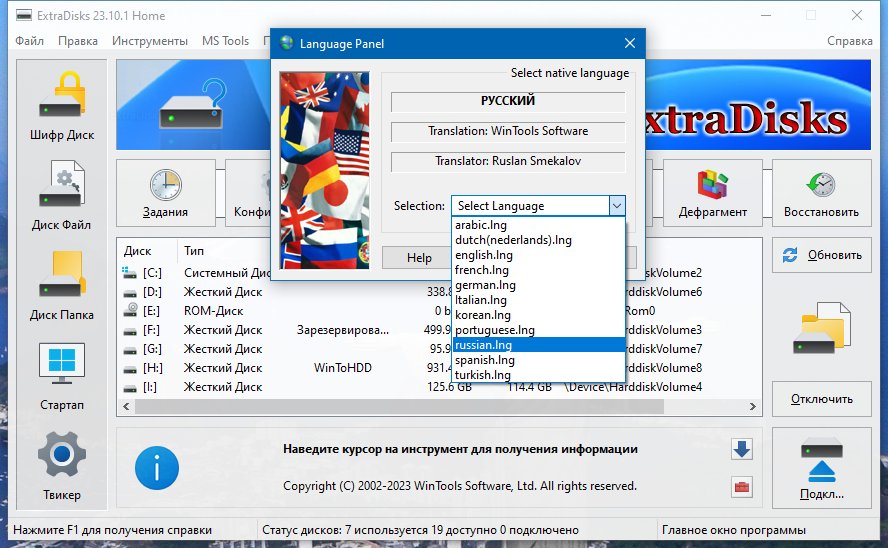Select the [H:] drive row icon

click(130, 369)
